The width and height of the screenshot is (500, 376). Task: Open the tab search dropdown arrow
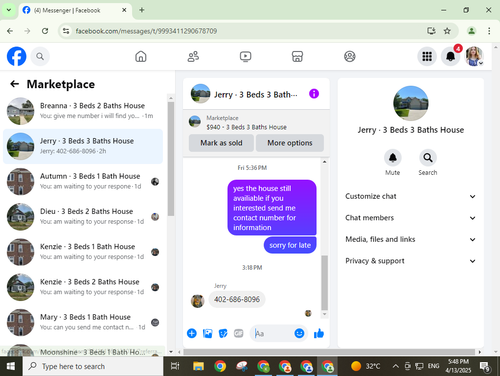click(x=9, y=10)
